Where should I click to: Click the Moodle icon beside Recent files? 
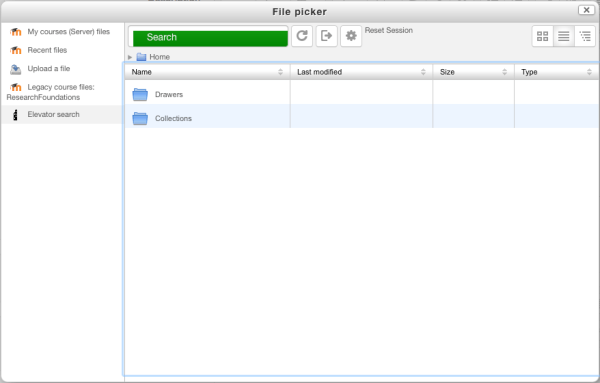16,50
